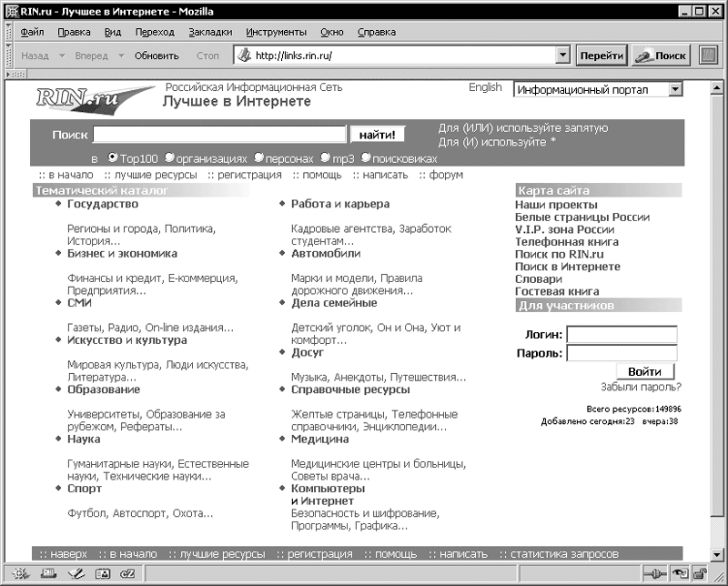Click the Mozilla window title icon

tap(12, 12)
